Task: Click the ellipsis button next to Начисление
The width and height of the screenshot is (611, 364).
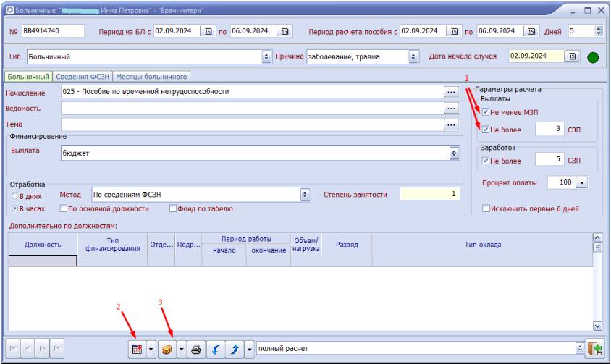Action: [452, 92]
